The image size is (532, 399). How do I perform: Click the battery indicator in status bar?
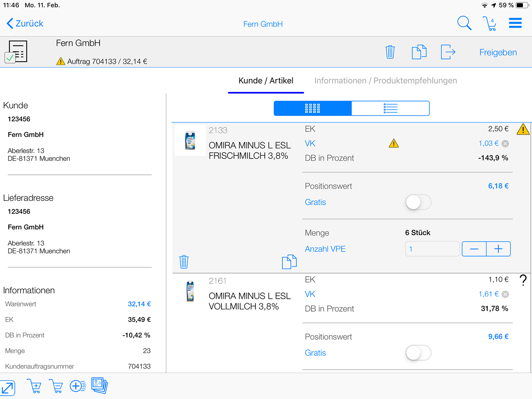click(x=522, y=5)
